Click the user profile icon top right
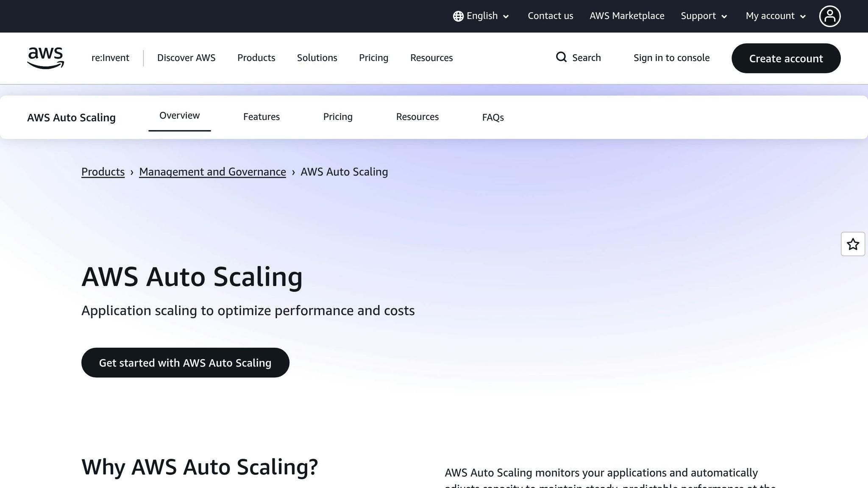 coord(830,16)
